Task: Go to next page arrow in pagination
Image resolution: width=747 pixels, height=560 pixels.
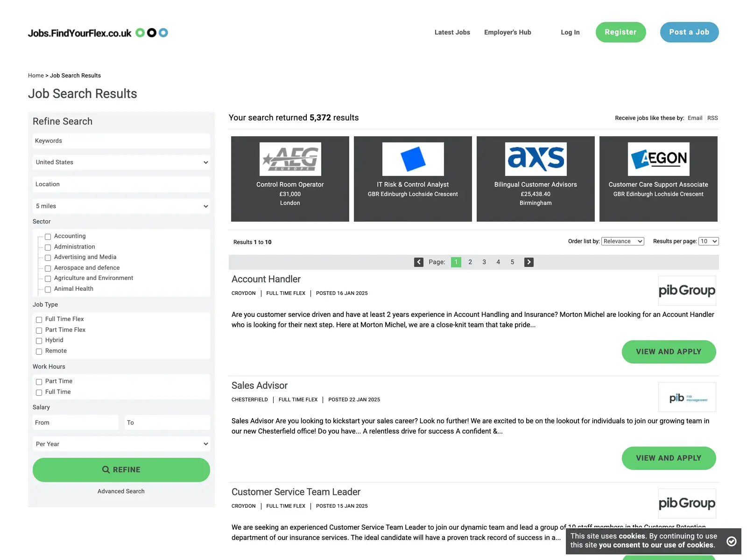Action: point(529,262)
